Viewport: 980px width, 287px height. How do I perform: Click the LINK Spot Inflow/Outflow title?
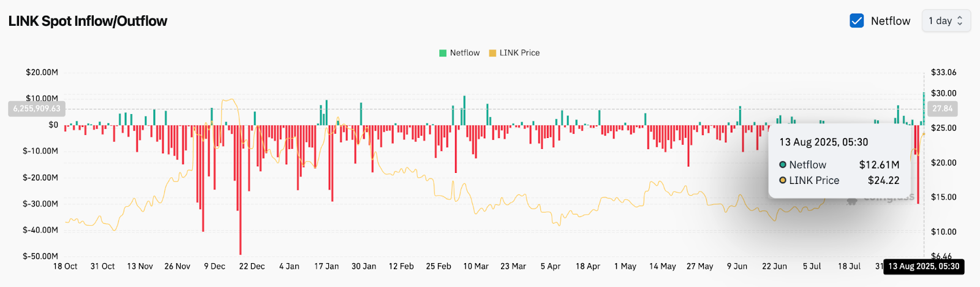pyautogui.click(x=88, y=21)
